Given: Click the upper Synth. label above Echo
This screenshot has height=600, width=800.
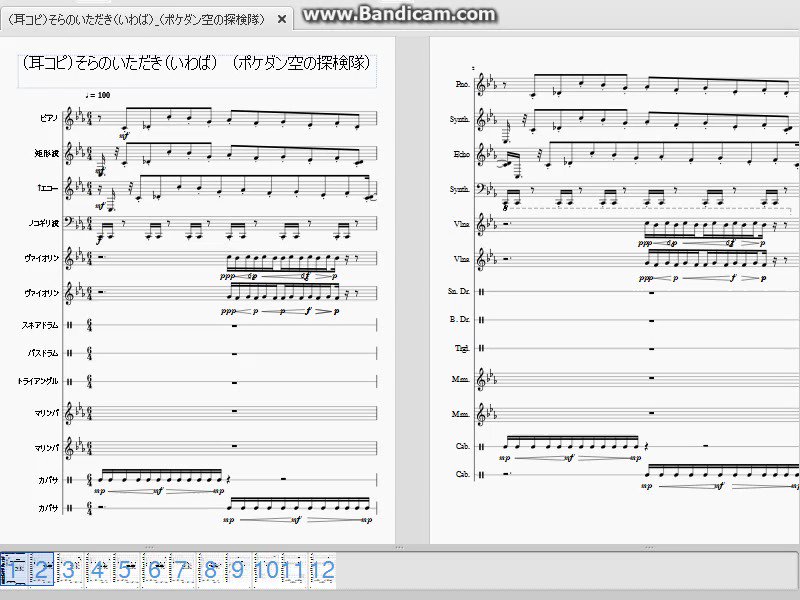Looking at the screenshot, I should click(x=460, y=119).
